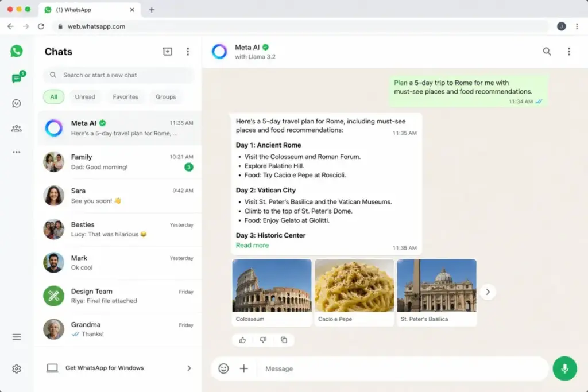Open the Meta AI chat in list

pyautogui.click(x=119, y=128)
